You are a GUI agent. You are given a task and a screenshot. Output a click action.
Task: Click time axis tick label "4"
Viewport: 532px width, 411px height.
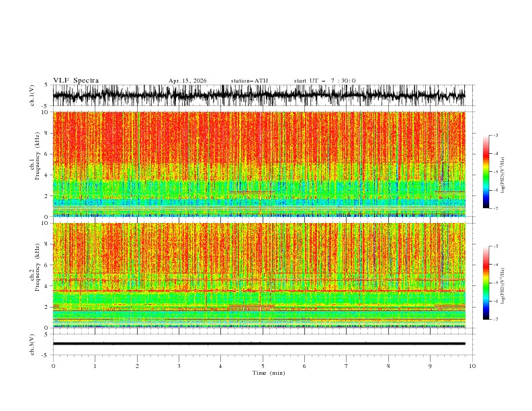pyautogui.click(x=221, y=366)
